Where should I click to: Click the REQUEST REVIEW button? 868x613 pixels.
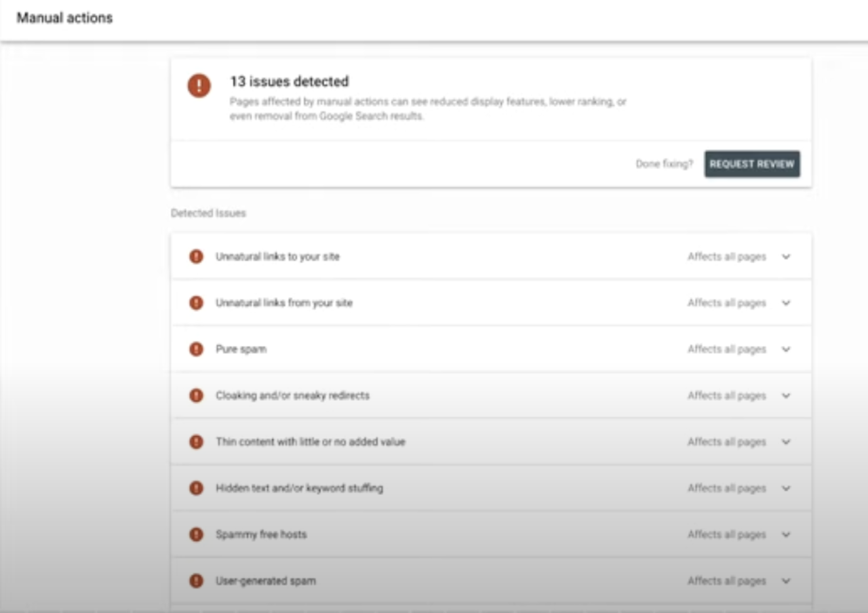click(x=751, y=163)
